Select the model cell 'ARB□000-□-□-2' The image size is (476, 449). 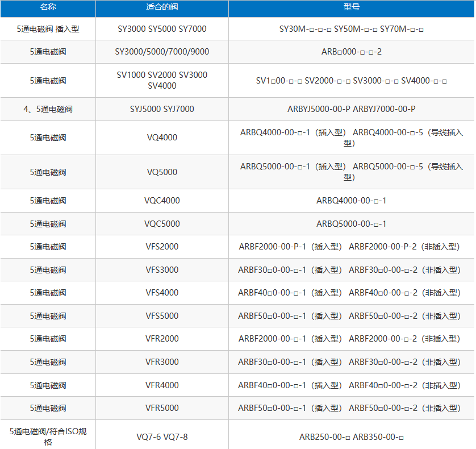[351, 52]
